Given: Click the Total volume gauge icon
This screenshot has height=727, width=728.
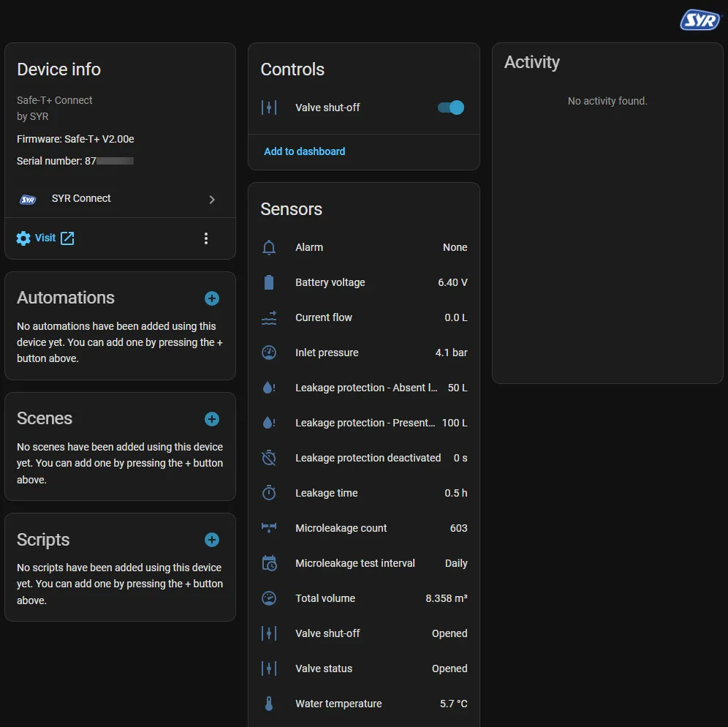Looking at the screenshot, I should coord(269,598).
